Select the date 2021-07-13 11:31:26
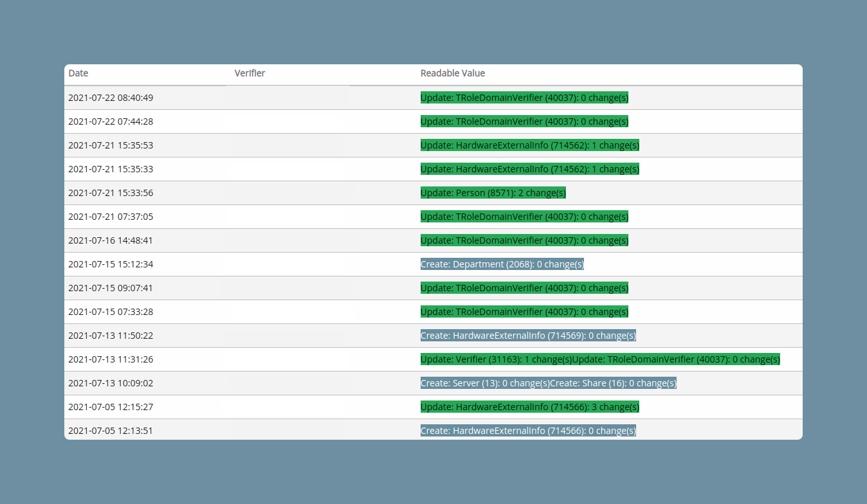Screen dimensions: 867x504 point(111,359)
